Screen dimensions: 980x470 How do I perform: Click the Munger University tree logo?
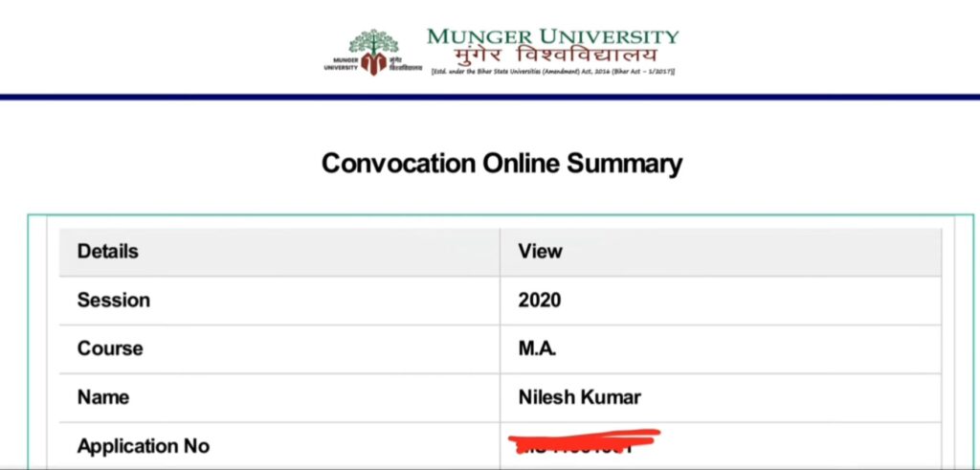point(373,53)
